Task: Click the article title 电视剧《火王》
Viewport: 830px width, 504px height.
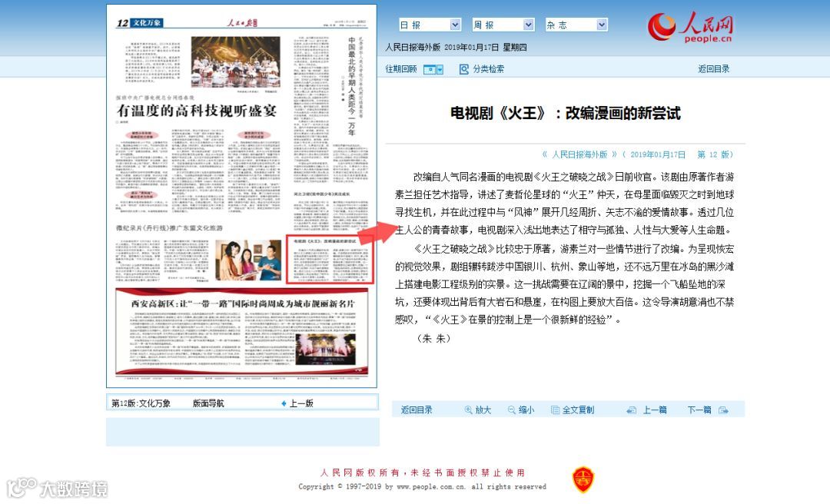Action: (566, 113)
